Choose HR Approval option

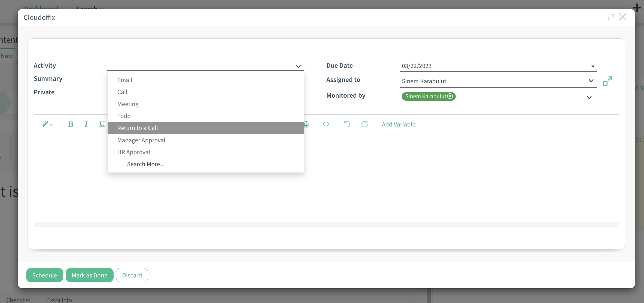[x=206, y=152]
